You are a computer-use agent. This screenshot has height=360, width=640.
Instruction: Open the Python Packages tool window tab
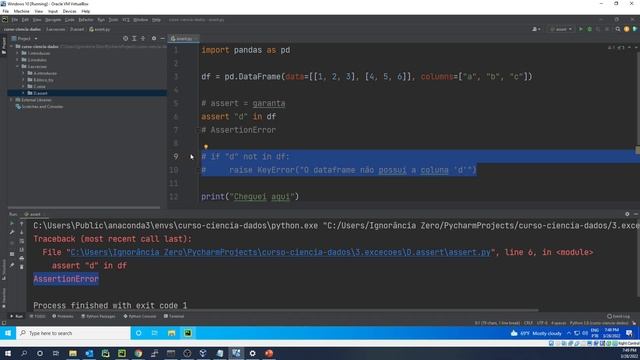[98, 316]
